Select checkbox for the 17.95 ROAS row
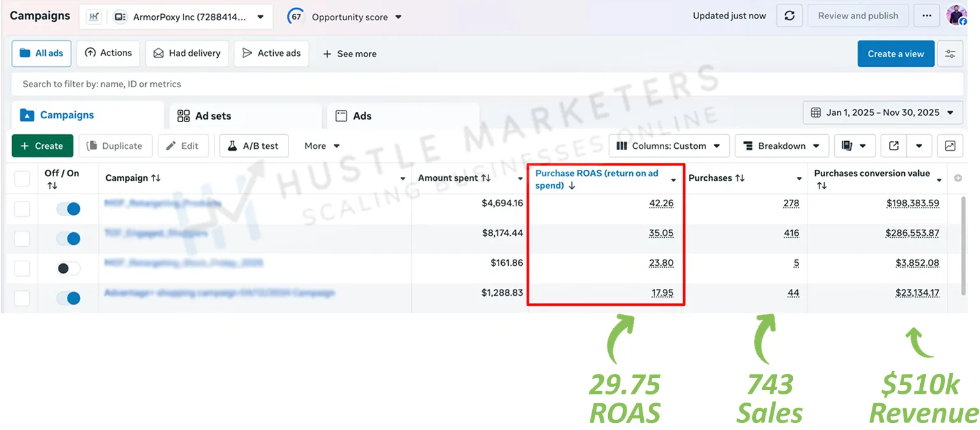This screenshot has width=980, height=430. tap(22, 298)
